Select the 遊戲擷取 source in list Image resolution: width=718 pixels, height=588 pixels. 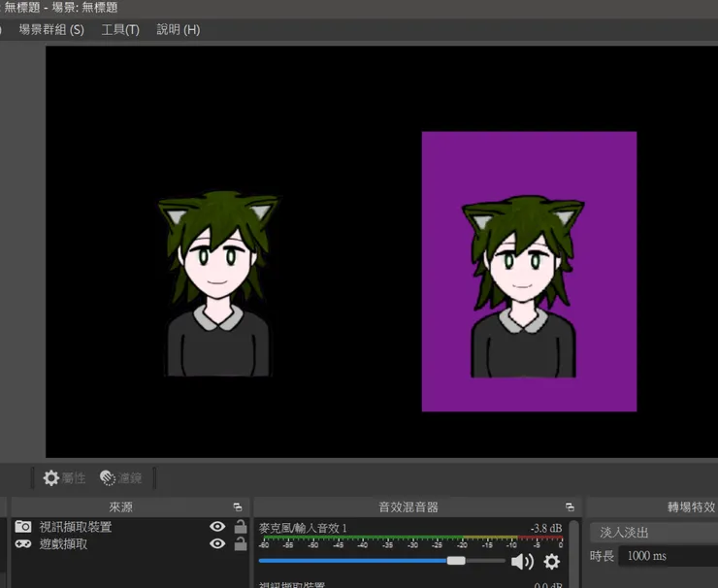click(62, 544)
